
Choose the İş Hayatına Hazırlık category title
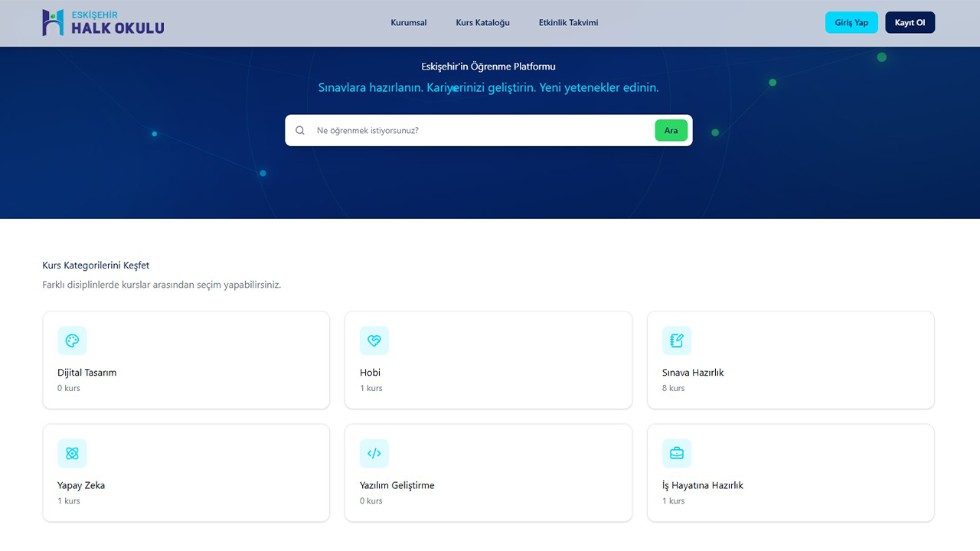coord(703,485)
